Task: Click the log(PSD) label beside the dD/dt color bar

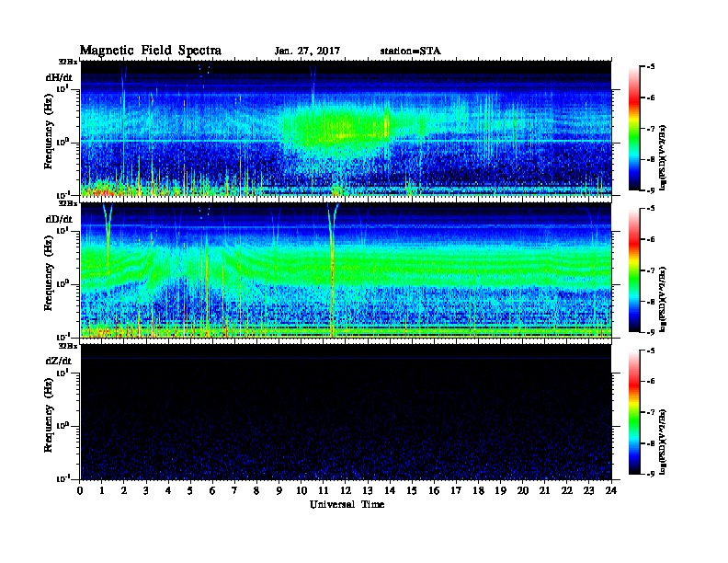Action: click(x=663, y=299)
